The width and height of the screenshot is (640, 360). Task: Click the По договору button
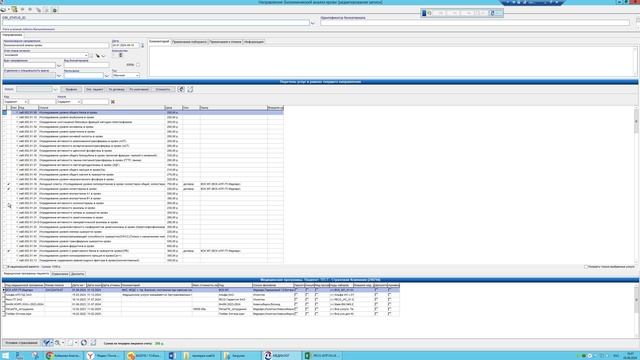coord(116,89)
